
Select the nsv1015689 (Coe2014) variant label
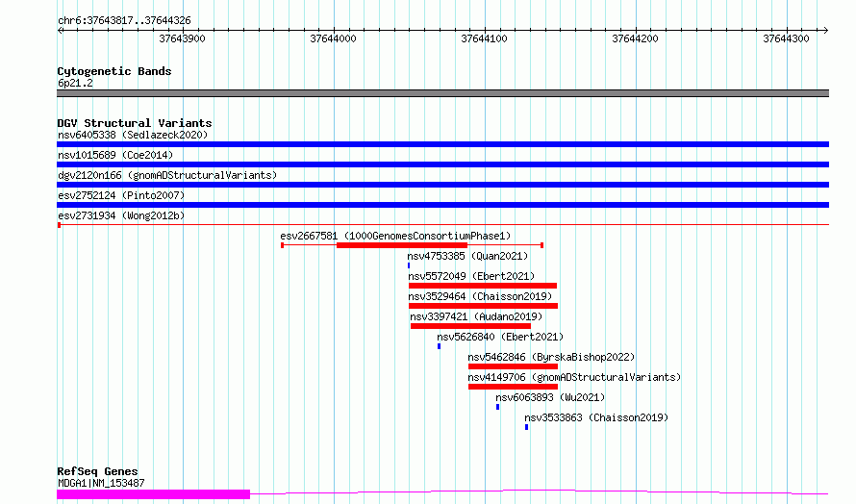click(x=115, y=155)
